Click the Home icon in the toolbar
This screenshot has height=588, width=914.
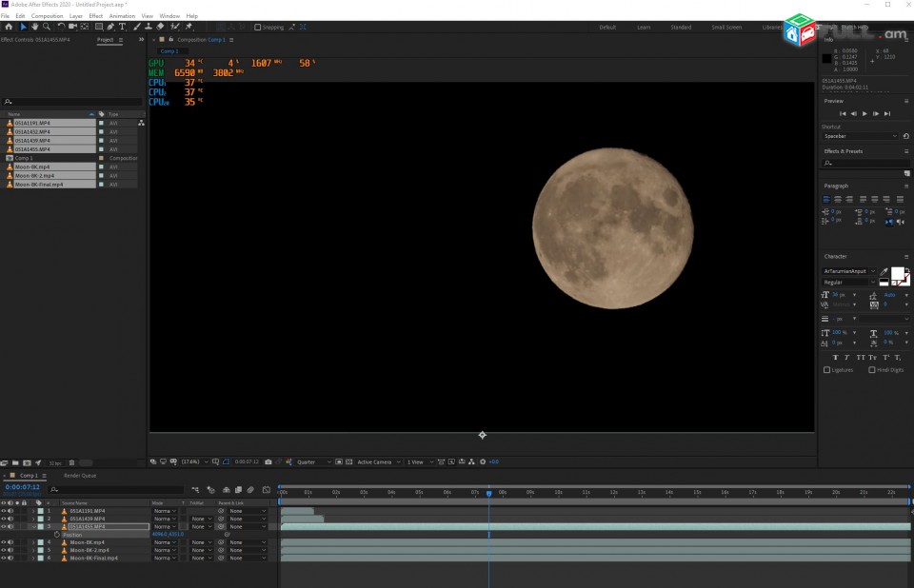[x=9, y=27]
